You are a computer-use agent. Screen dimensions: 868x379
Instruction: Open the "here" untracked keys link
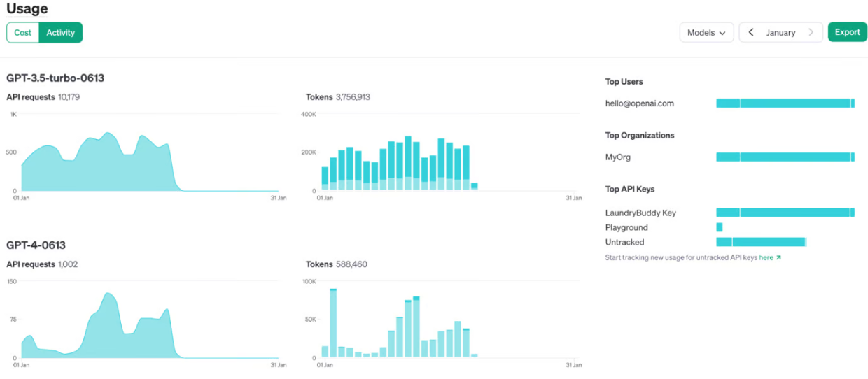(x=766, y=258)
